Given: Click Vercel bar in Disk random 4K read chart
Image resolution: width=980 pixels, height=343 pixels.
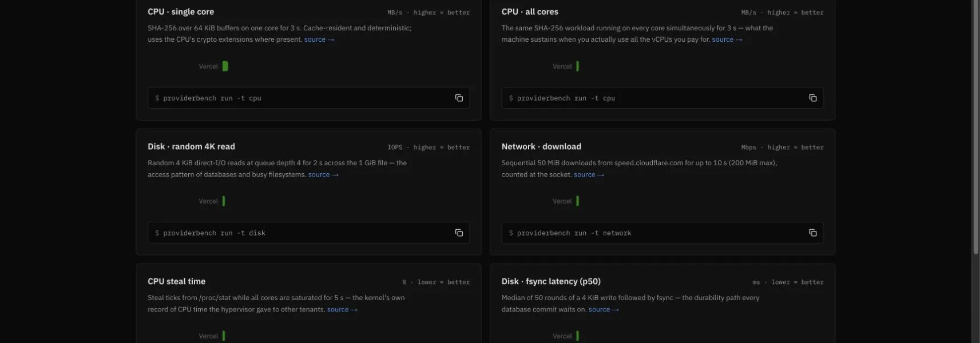Looking at the screenshot, I should (224, 201).
